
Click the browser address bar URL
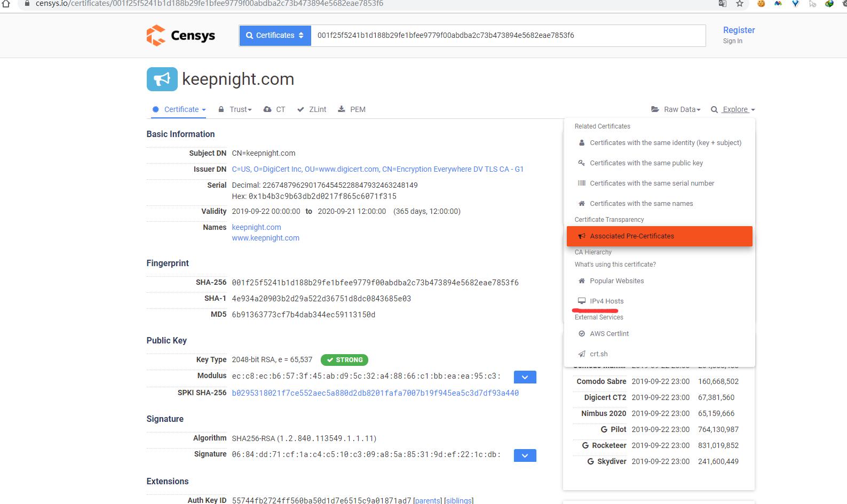click(209, 3)
